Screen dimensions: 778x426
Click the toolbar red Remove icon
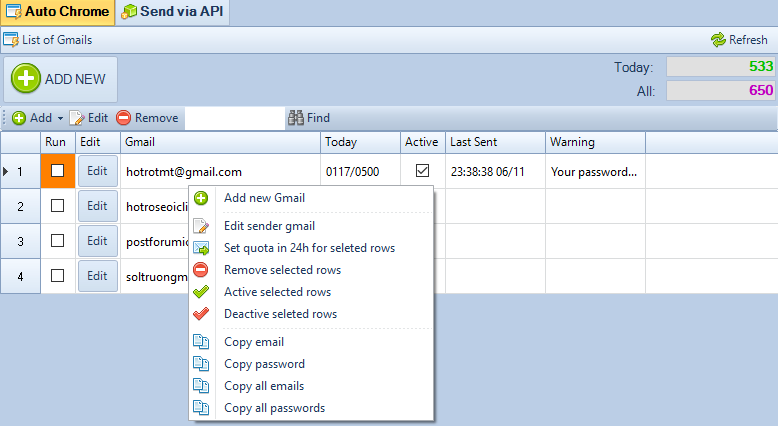124,118
